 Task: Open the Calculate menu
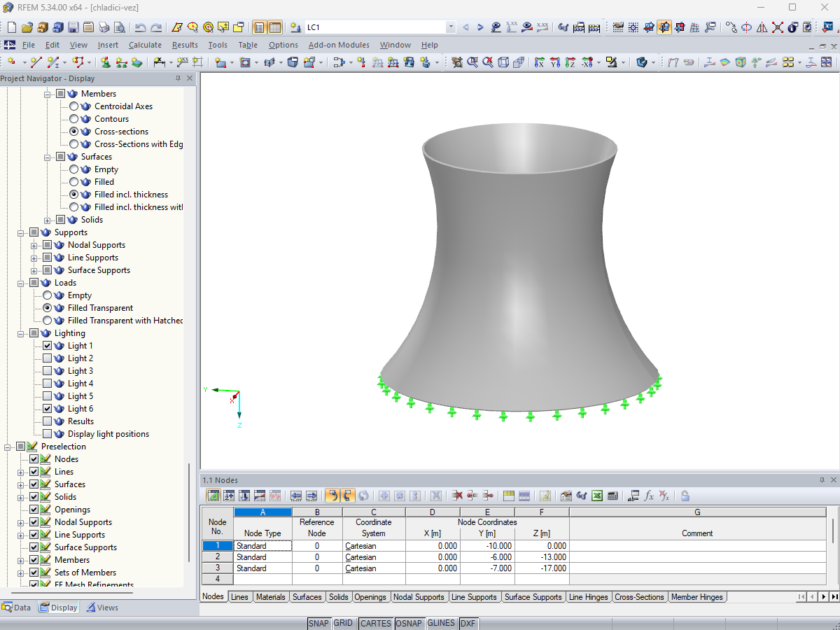pos(145,45)
